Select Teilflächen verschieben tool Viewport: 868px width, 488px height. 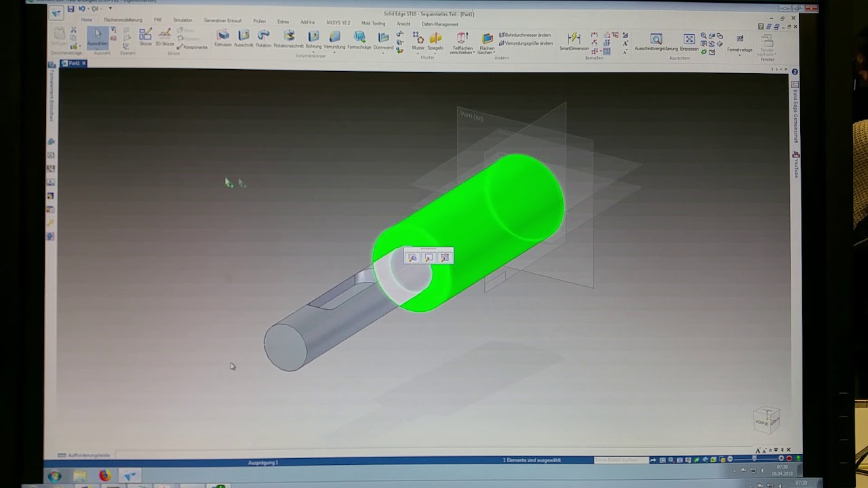click(462, 43)
